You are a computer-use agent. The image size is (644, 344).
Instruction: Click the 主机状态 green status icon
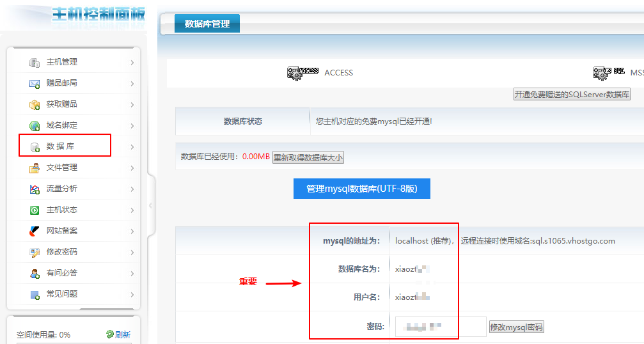(35, 210)
